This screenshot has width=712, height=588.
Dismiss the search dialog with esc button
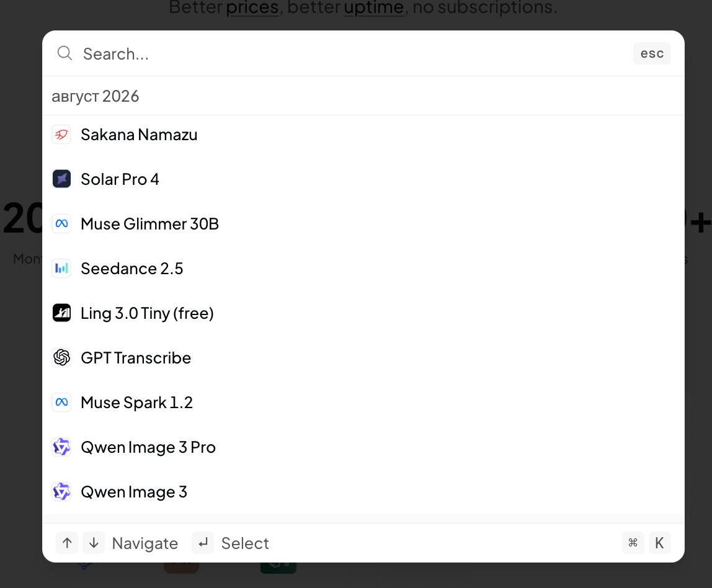pyautogui.click(x=652, y=53)
